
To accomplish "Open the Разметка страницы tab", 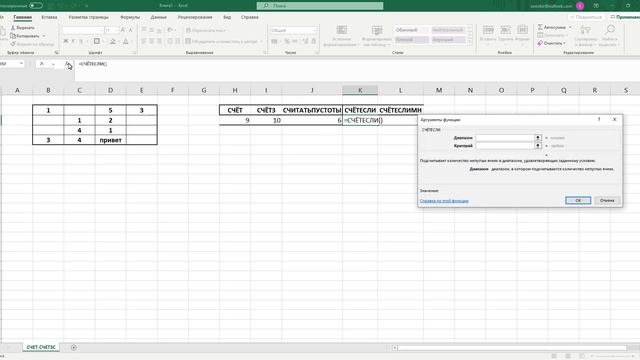I will (x=89, y=17).
